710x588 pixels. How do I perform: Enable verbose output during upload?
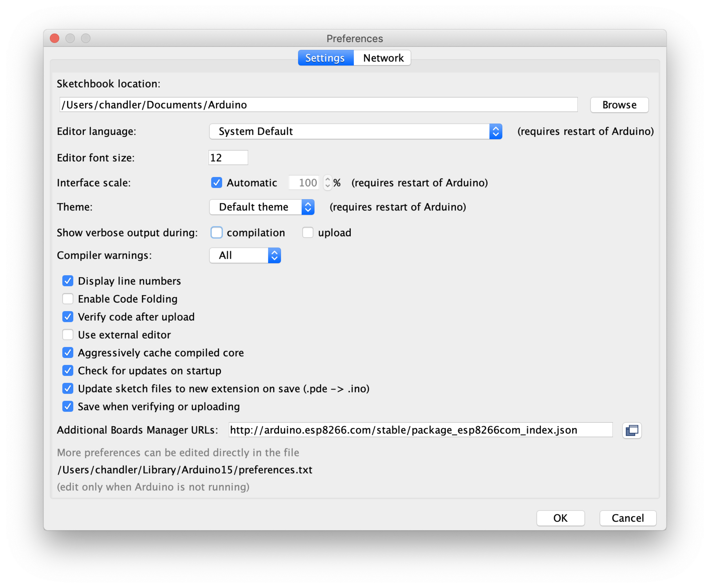pyautogui.click(x=308, y=232)
